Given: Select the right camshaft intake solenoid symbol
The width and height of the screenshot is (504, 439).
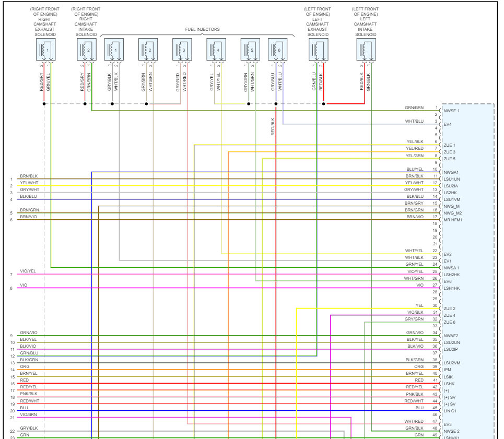Looking at the screenshot, I should click(x=87, y=49).
